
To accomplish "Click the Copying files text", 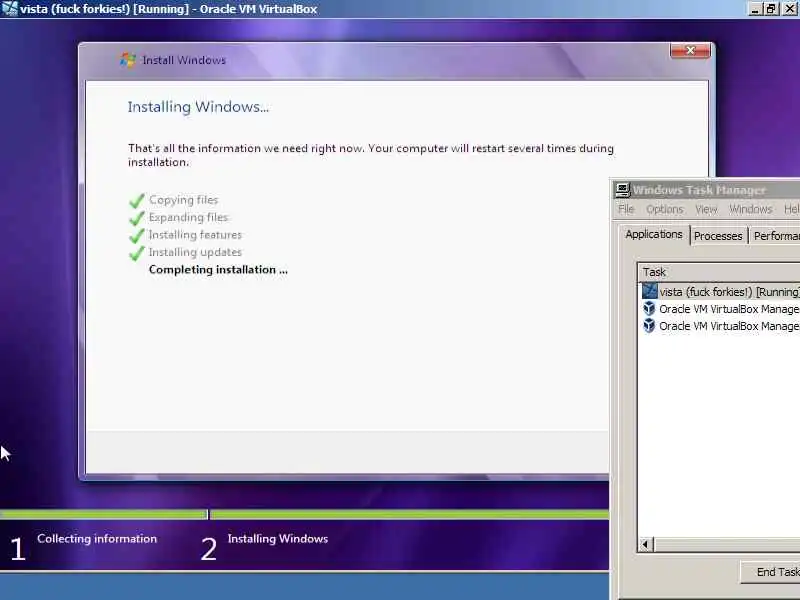I will [x=183, y=200].
